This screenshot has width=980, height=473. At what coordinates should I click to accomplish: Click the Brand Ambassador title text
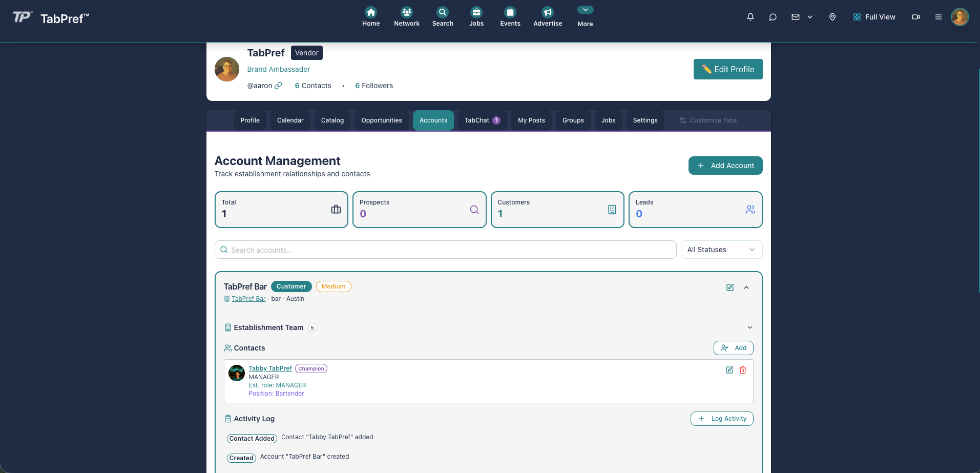click(x=279, y=69)
